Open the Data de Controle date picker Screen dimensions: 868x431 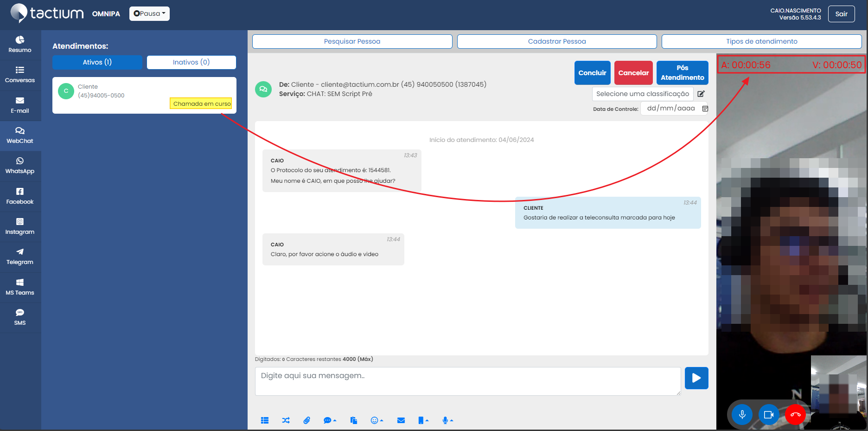pos(705,108)
